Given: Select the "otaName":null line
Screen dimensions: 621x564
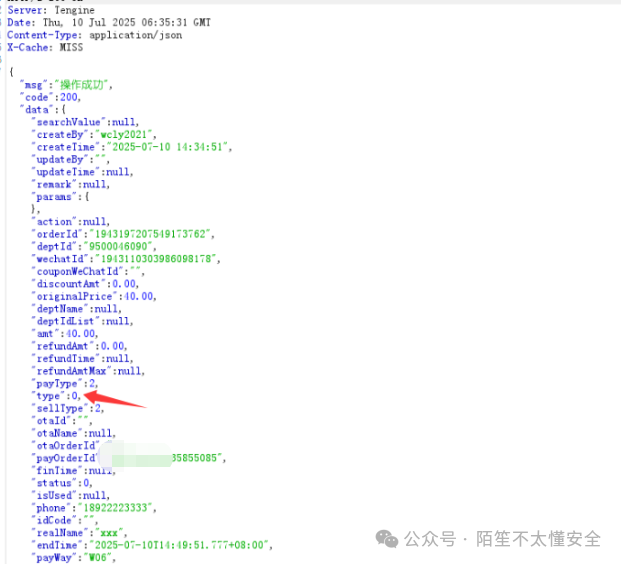Looking at the screenshot, I should point(74,434).
